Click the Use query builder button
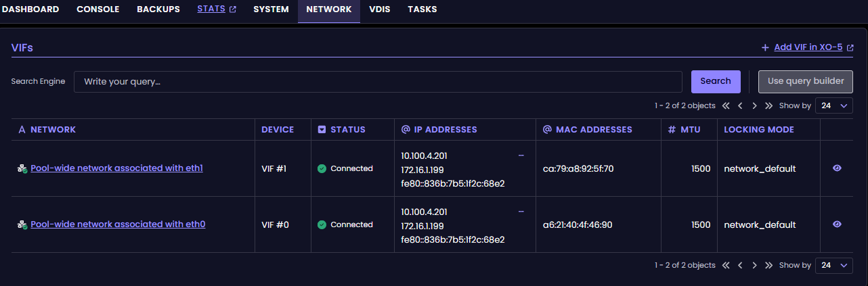 pos(805,81)
